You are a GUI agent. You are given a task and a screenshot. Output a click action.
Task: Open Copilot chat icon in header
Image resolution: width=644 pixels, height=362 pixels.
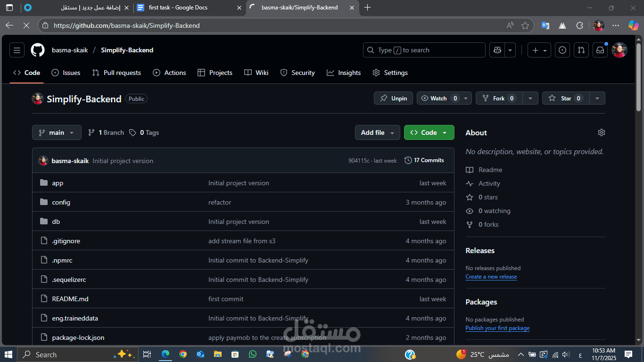click(497, 50)
